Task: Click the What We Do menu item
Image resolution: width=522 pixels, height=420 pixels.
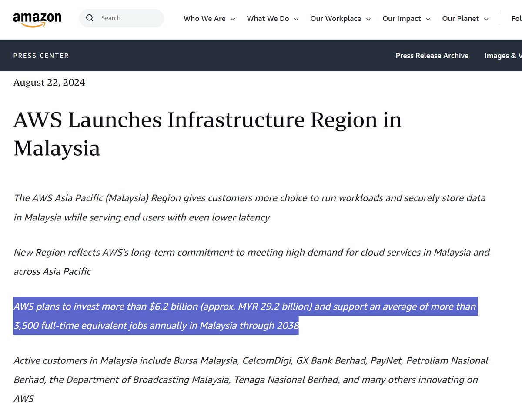Action: [x=268, y=19]
